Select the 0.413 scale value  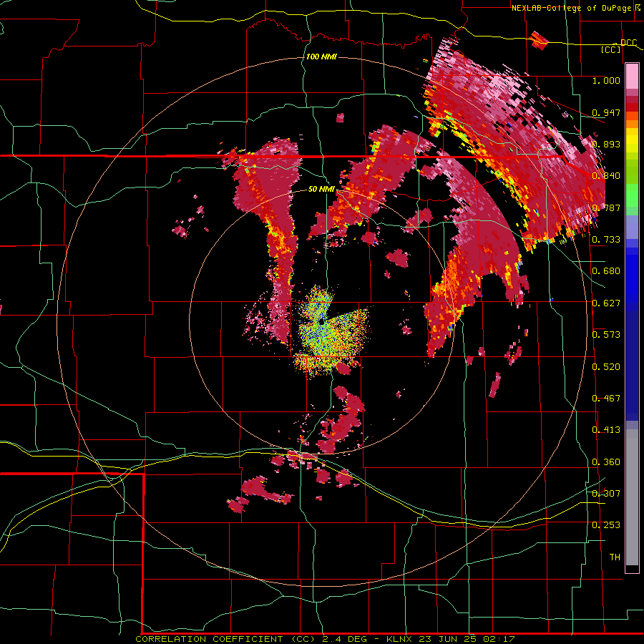coord(606,430)
